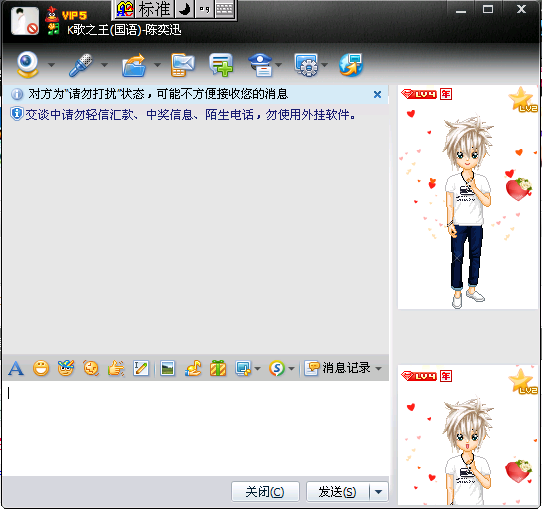
Task: Click the IME logo icon
Action: 124,9
